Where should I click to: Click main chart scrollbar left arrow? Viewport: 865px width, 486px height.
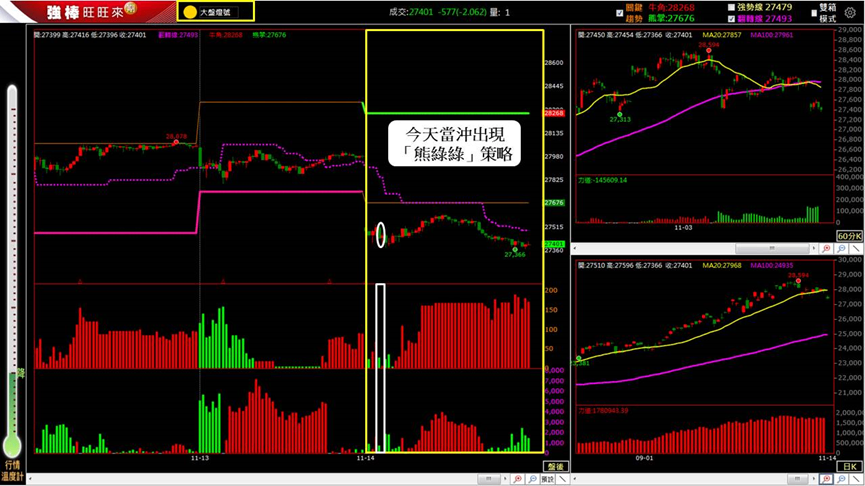point(30,479)
